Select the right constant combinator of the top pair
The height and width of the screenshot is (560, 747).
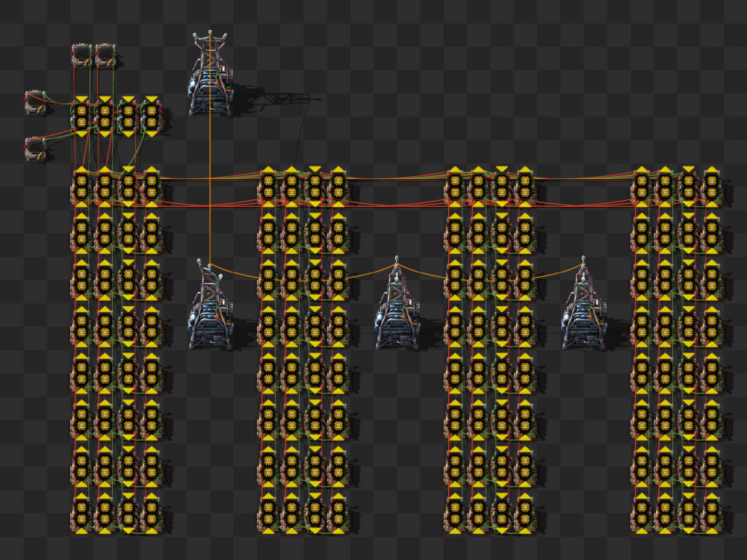(105, 56)
